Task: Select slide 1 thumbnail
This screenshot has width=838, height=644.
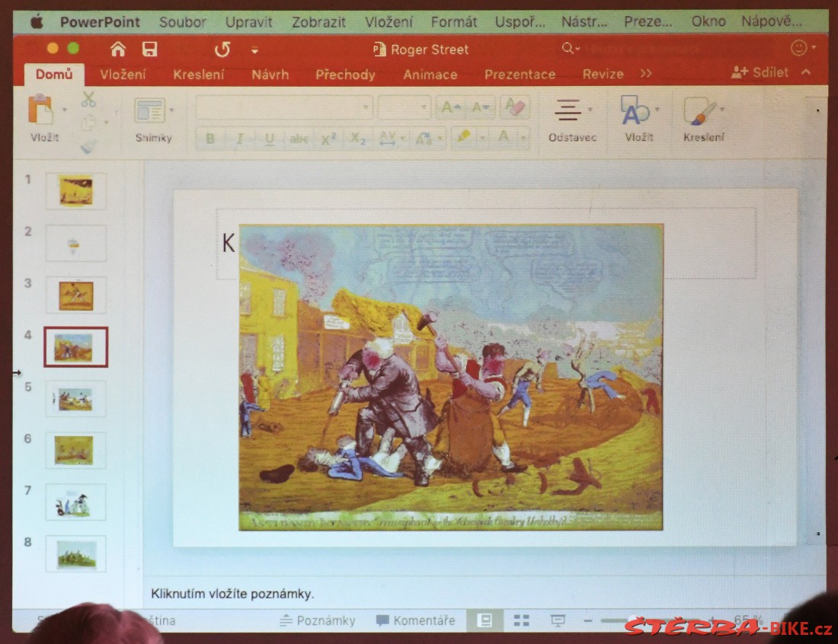Action: click(76, 190)
